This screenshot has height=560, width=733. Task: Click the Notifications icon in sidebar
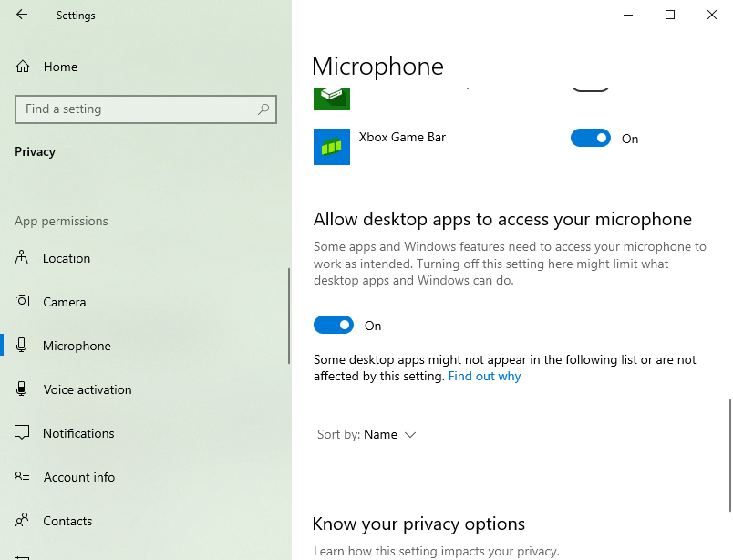[23, 433]
